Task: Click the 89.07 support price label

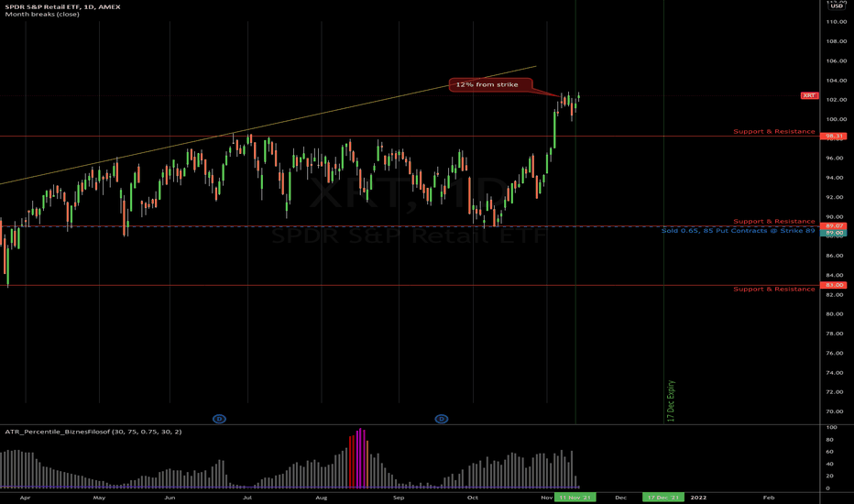Action: pos(833,225)
